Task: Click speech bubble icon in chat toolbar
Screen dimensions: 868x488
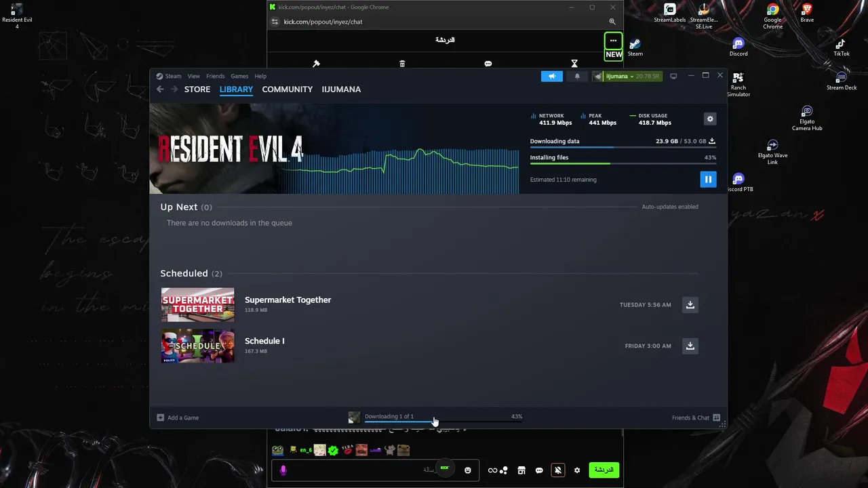Action: (488, 64)
